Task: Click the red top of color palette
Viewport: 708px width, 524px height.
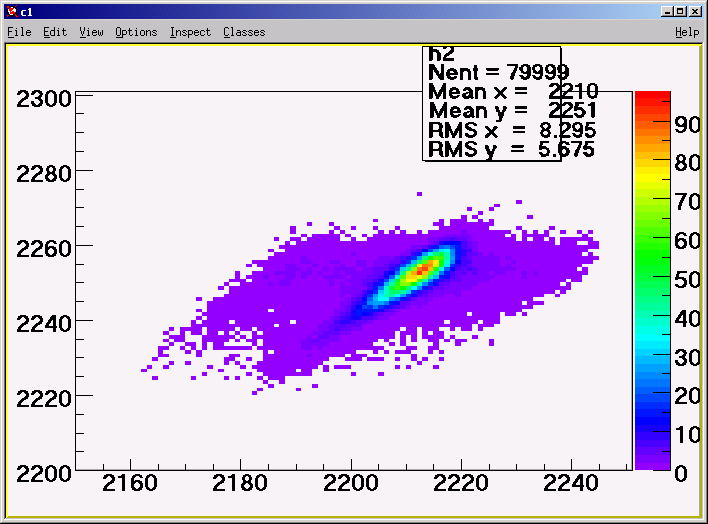Action: click(x=652, y=97)
